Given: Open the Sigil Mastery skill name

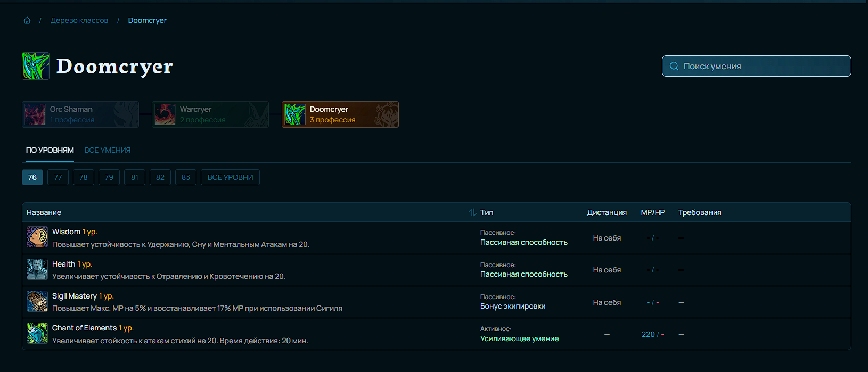Looking at the screenshot, I should pyautogui.click(x=75, y=296).
